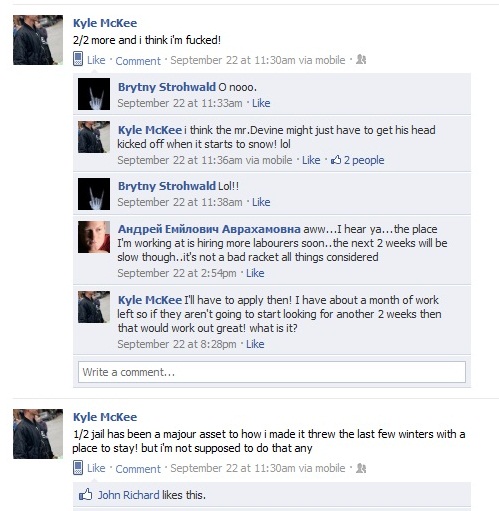499x511 pixels.
Task: Click the friends privacy icon on jail post
Action: pyautogui.click(x=361, y=468)
